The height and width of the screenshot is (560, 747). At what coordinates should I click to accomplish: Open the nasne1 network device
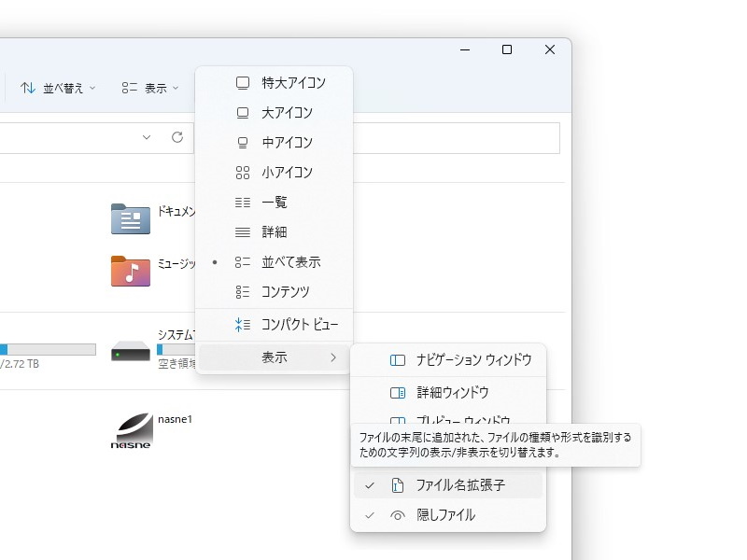132,428
